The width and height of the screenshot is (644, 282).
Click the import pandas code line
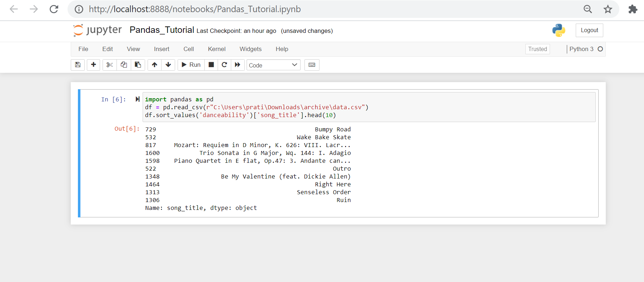(x=179, y=99)
